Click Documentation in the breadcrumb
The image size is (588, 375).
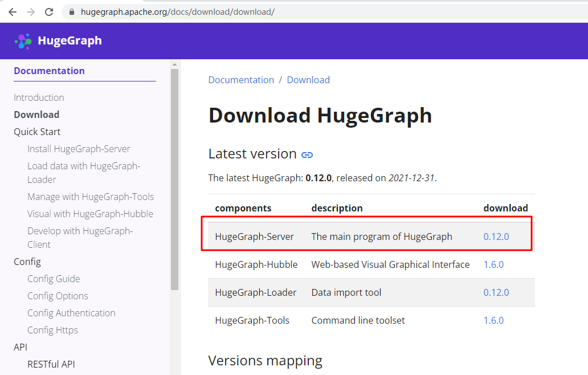(x=241, y=80)
